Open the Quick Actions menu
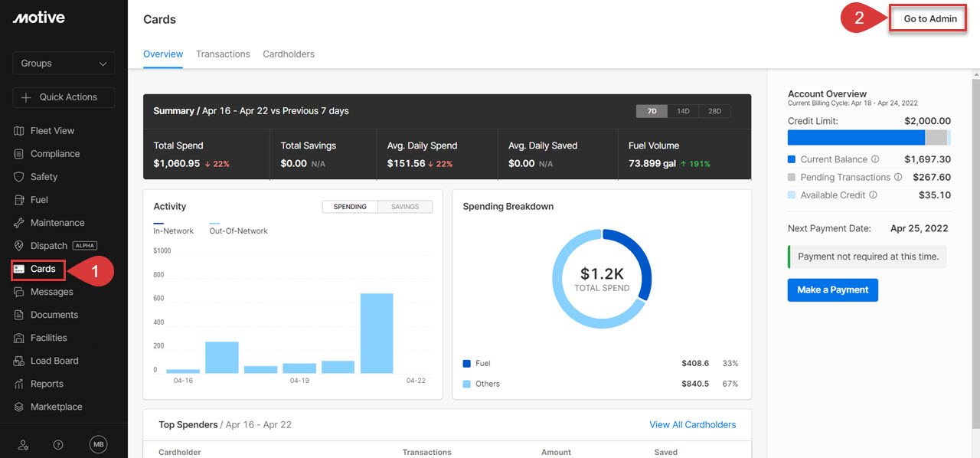 point(64,97)
